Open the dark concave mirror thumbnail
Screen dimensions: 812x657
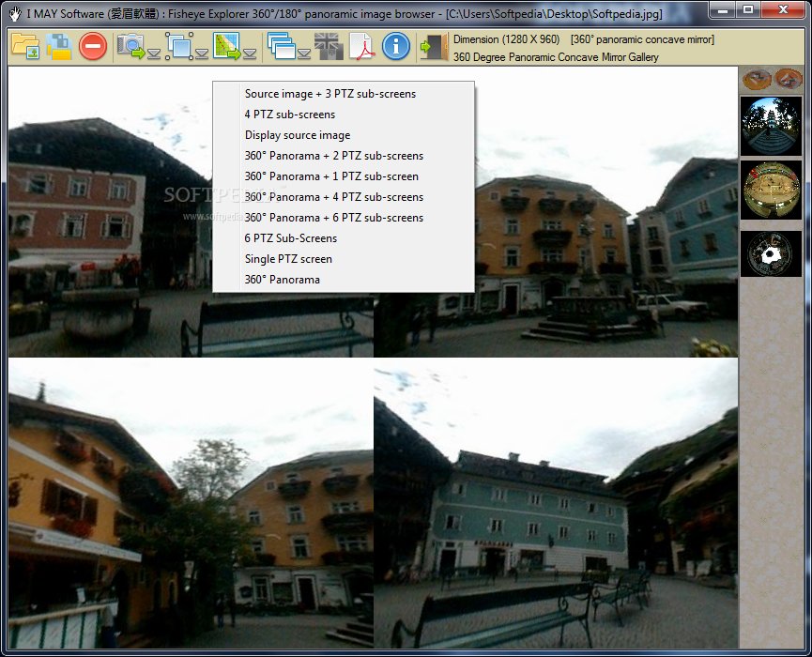click(771, 253)
